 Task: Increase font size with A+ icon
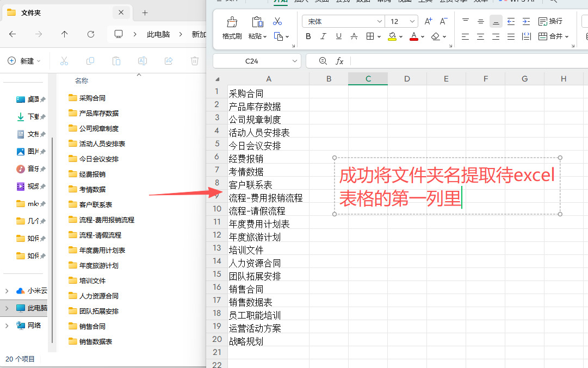428,21
